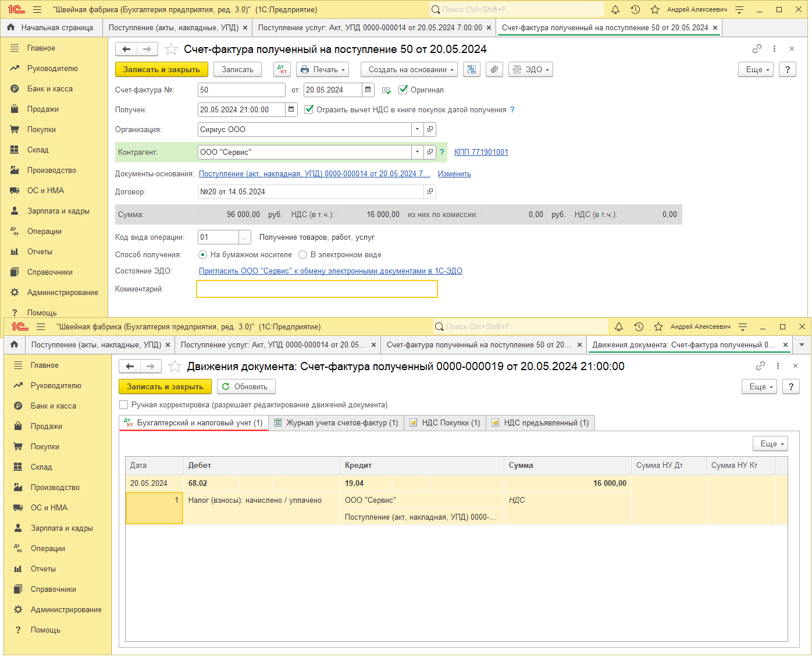812x657 pixels.
Task: Open favorites star in bottom window header
Action: tap(658, 326)
